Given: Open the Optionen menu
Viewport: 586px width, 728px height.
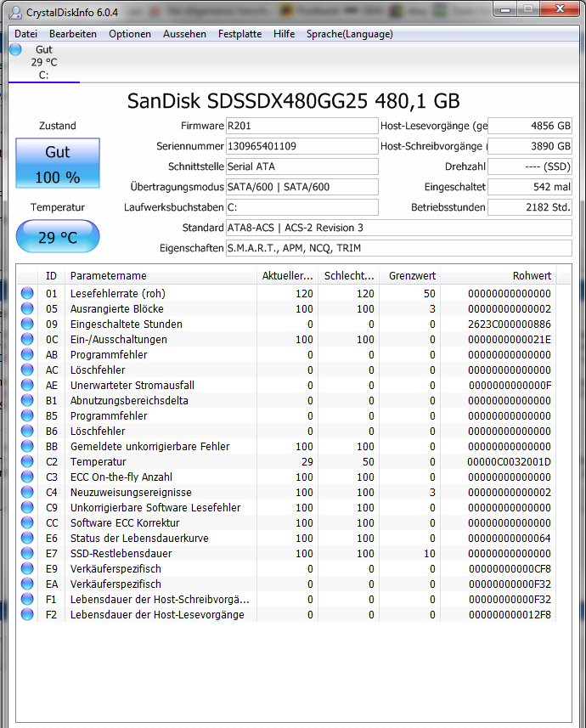Looking at the screenshot, I should click(130, 34).
